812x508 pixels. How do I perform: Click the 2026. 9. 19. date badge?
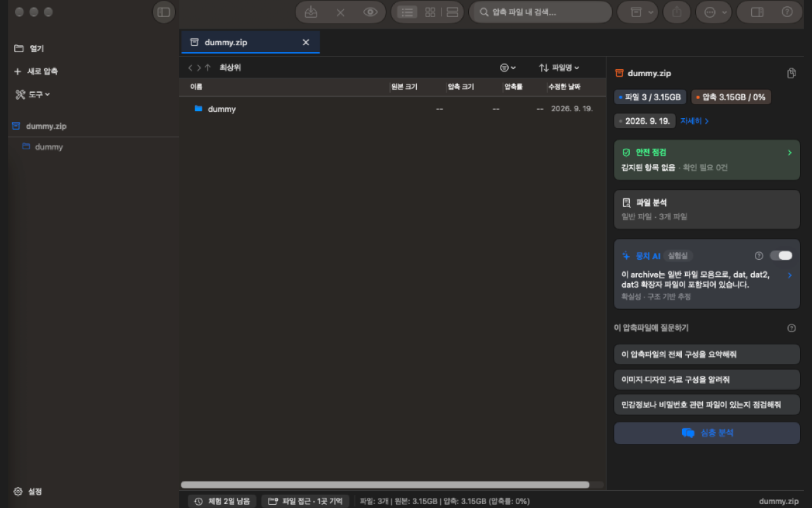(x=645, y=121)
